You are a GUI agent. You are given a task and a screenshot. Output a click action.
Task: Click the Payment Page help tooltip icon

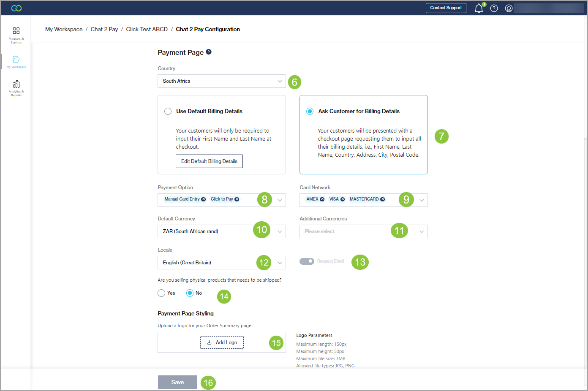[x=209, y=52]
